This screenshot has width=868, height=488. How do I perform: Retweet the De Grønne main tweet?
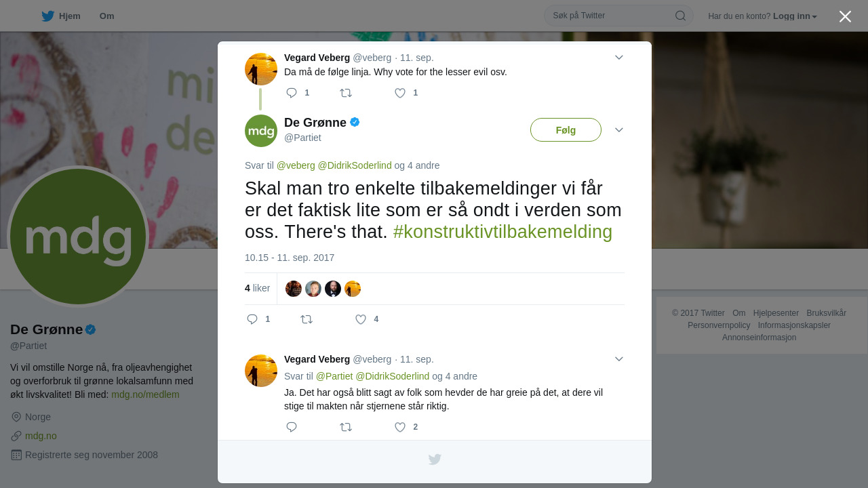307,319
